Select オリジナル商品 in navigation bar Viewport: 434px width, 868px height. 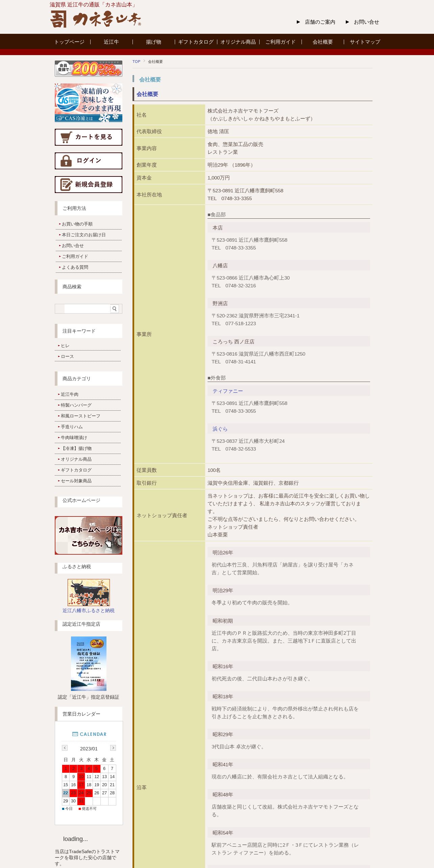[x=238, y=42]
